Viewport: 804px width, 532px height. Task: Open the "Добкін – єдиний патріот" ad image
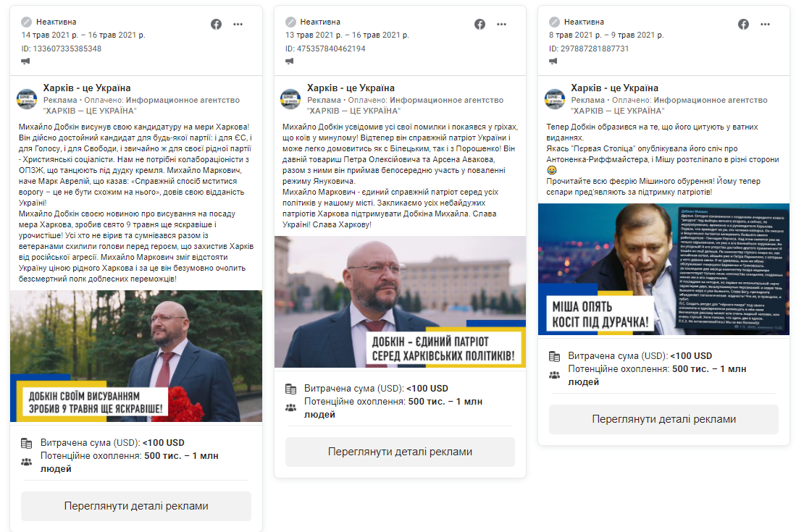pos(400,301)
